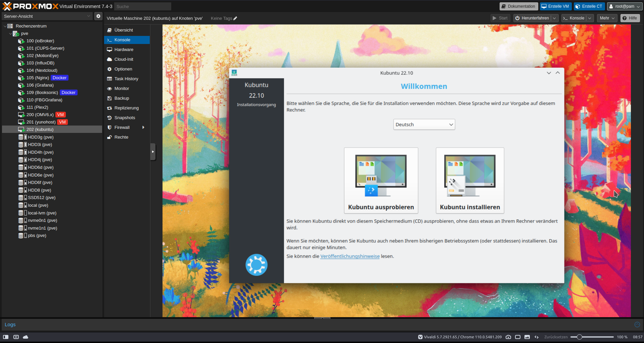Click Zurücksetzen zoom reset
This screenshot has height=343, width=644.
tap(556, 337)
